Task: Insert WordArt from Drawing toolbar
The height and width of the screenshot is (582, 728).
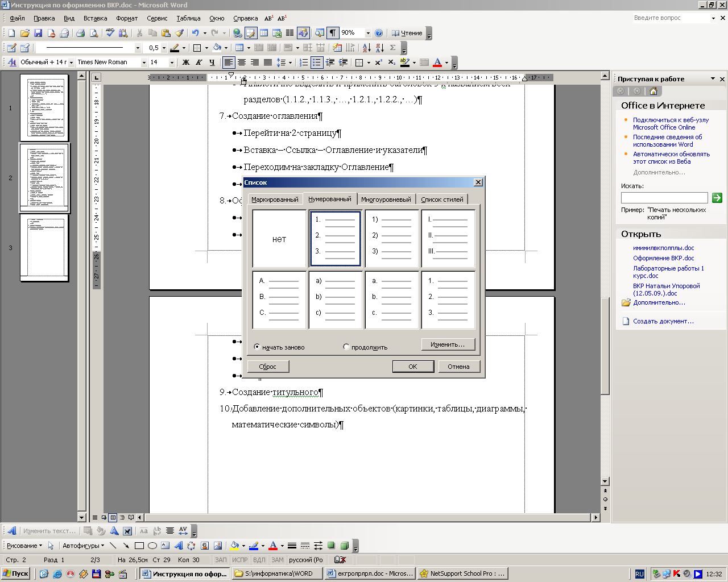Action: (x=178, y=546)
